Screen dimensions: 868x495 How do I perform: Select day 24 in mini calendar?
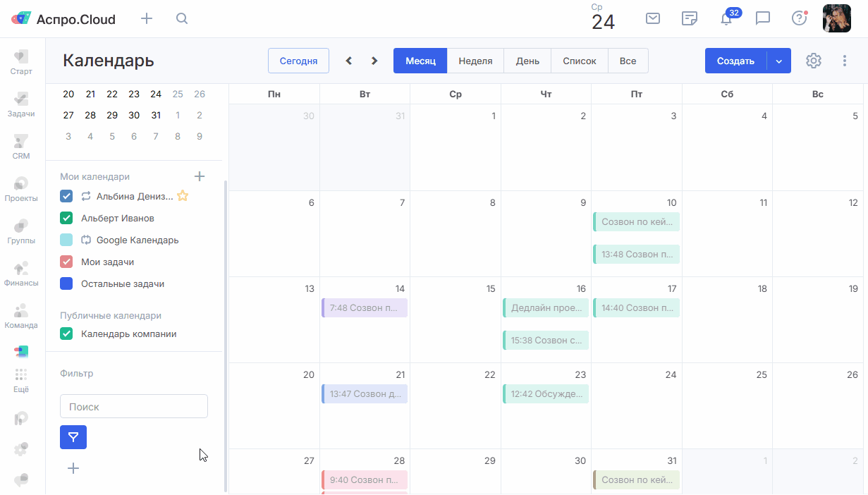(x=156, y=94)
